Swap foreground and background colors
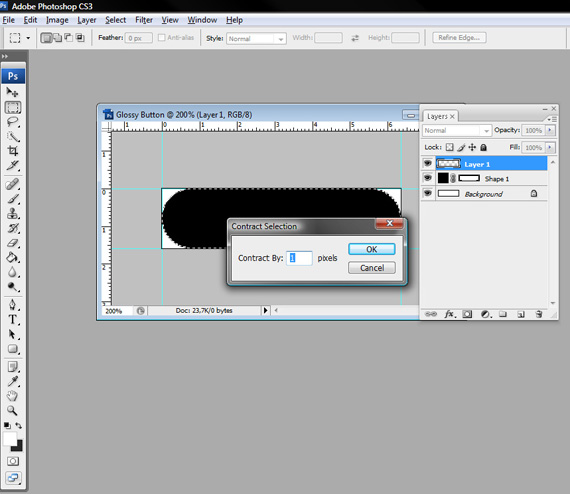 point(19,425)
